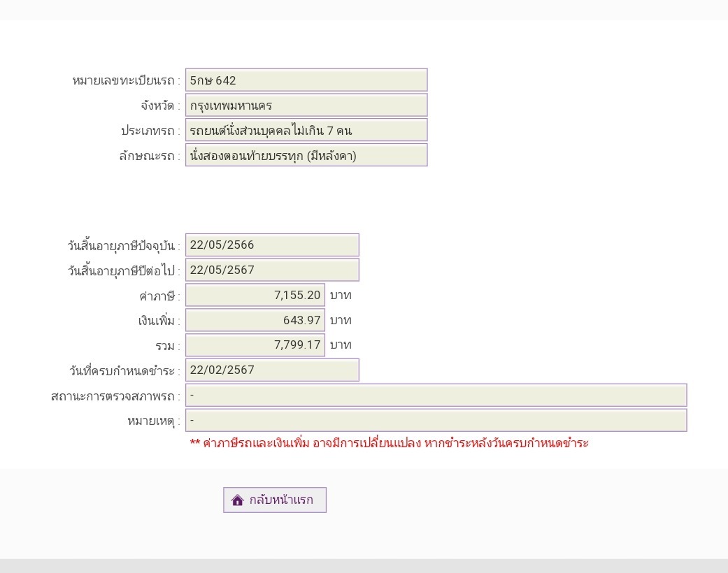Click the กลับหน้าแรก button label

click(281, 500)
